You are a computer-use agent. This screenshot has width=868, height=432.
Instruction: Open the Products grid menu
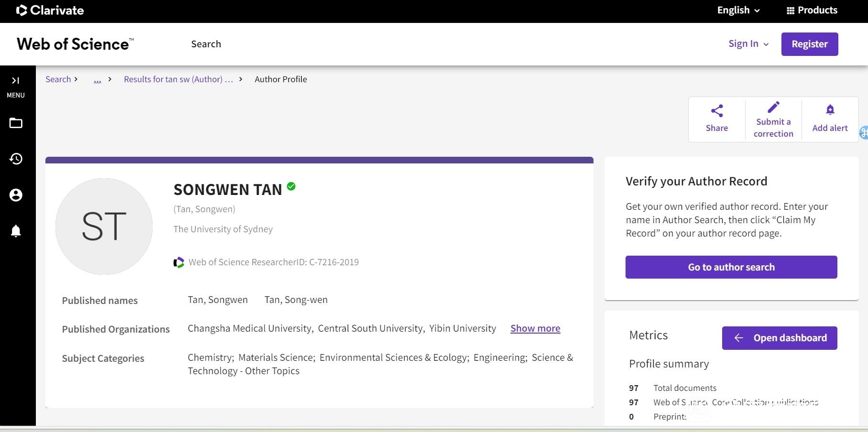pos(812,10)
